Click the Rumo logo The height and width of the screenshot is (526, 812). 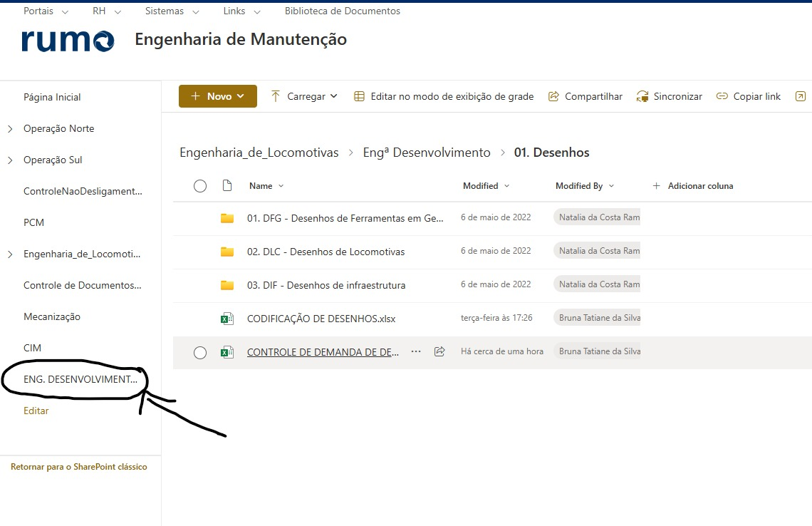[x=68, y=41]
